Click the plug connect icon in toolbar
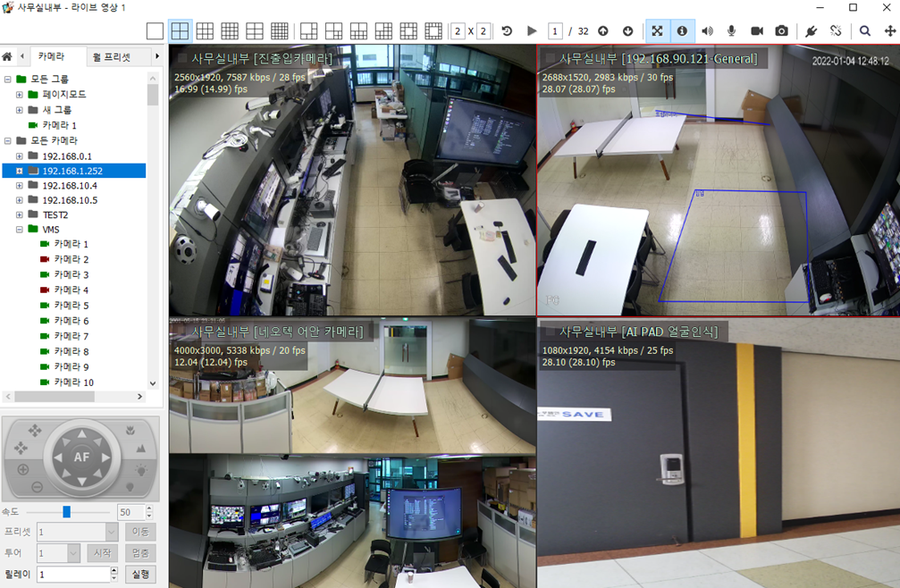Image resolution: width=900 pixels, height=588 pixels. point(811,31)
